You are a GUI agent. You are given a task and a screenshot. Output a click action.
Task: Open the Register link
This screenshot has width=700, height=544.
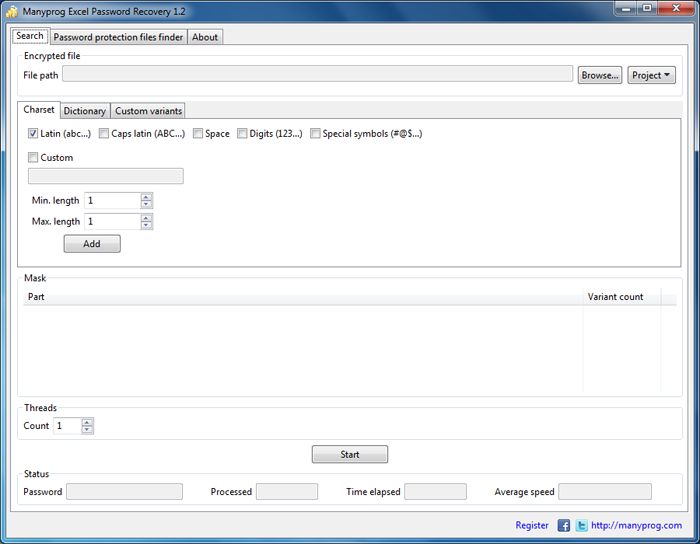tap(532, 525)
